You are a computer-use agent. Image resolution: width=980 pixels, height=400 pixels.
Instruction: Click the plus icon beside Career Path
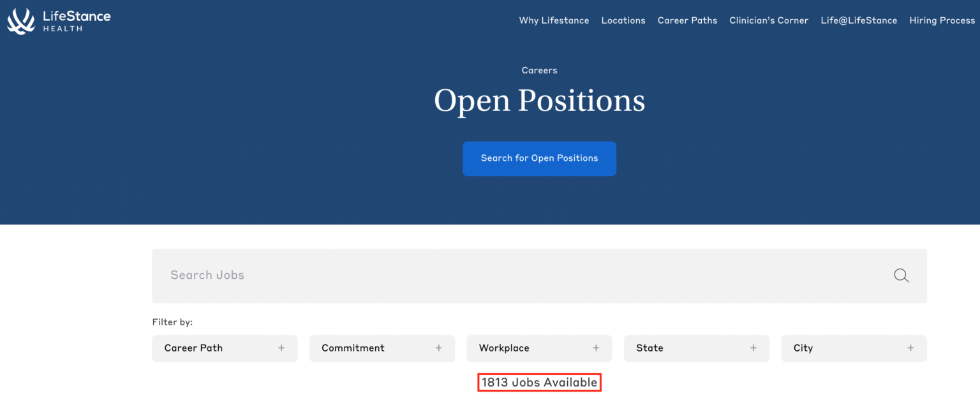click(281, 348)
